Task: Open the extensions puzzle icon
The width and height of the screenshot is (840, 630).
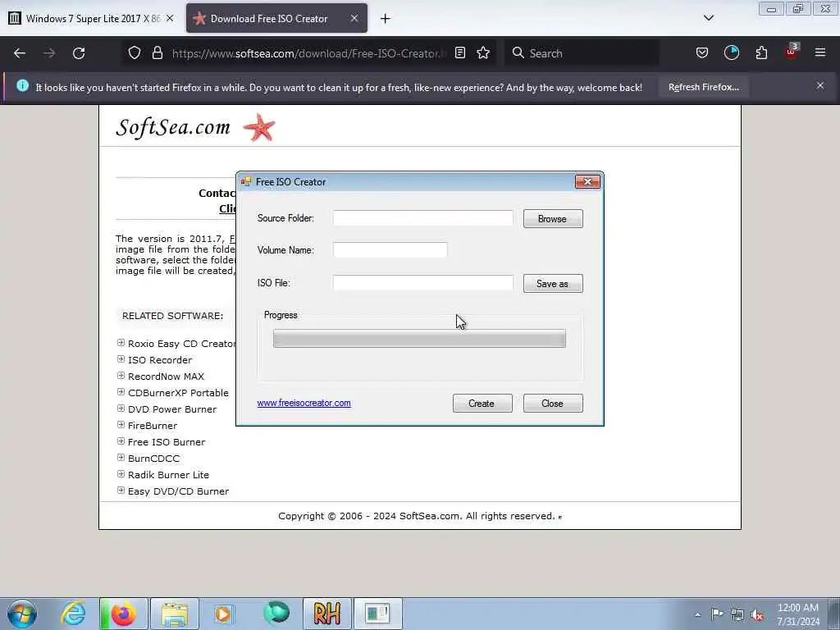Action: (761, 52)
